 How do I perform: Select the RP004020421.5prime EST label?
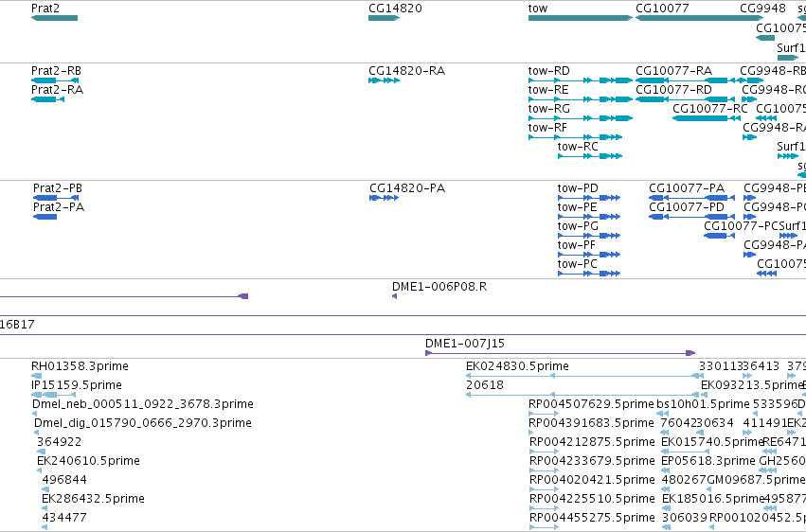[592, 480]
